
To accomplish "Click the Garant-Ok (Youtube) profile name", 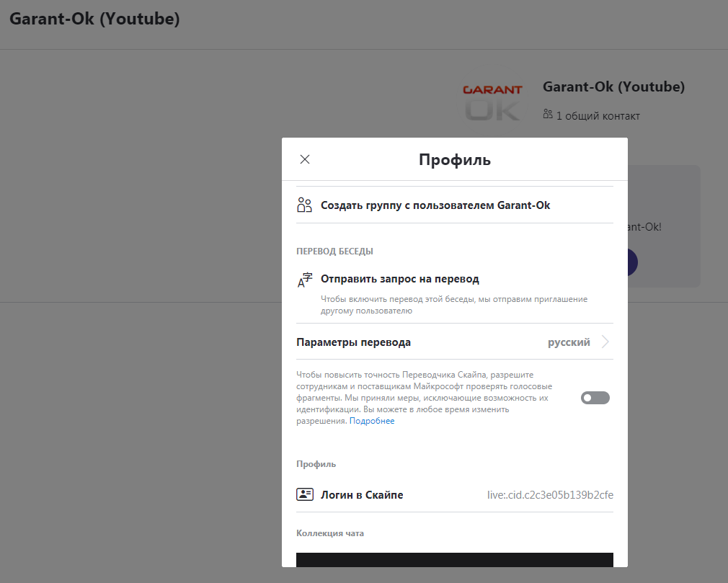I will coord(614,86).
